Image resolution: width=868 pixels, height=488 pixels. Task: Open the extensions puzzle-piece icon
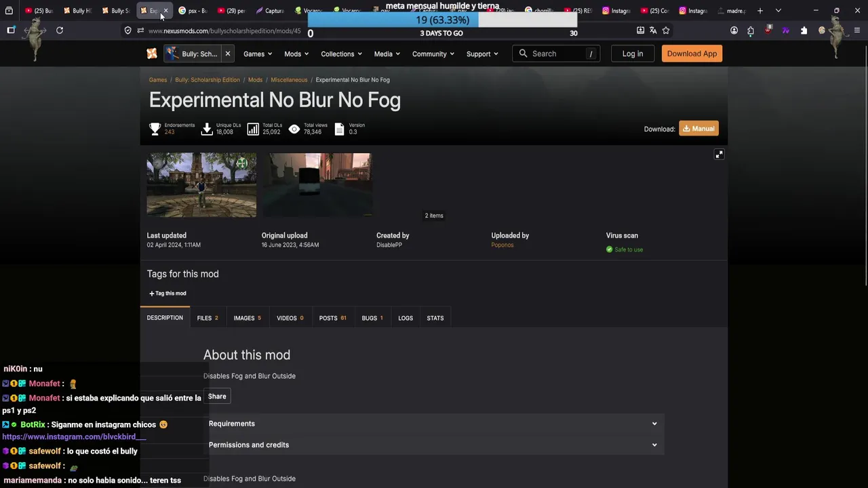(804, 30)
